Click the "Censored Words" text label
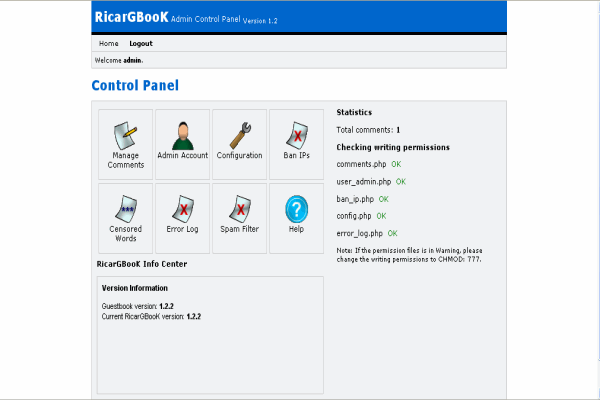The image size is (600, 400). tap(126, 234)
